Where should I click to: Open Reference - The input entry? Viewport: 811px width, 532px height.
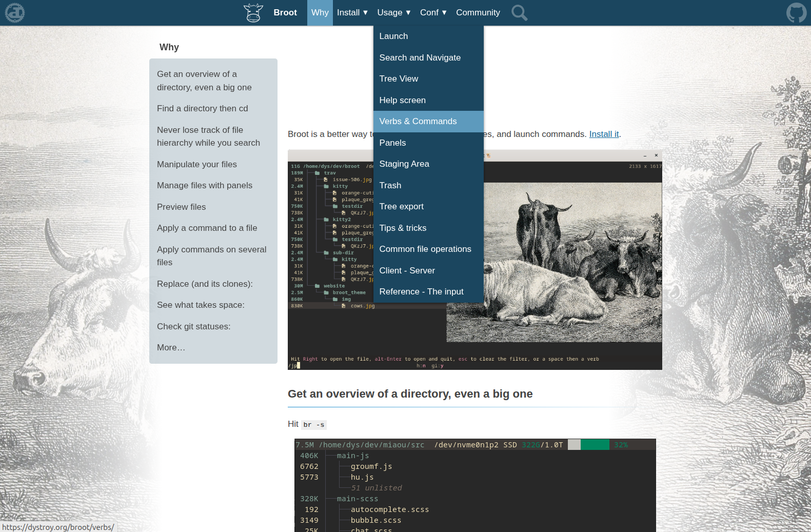[428, 292]
